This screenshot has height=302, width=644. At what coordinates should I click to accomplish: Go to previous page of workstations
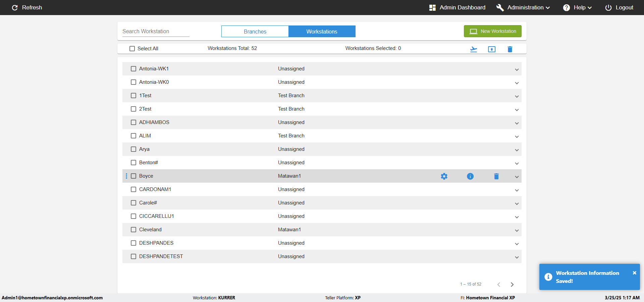click(499, 284)
